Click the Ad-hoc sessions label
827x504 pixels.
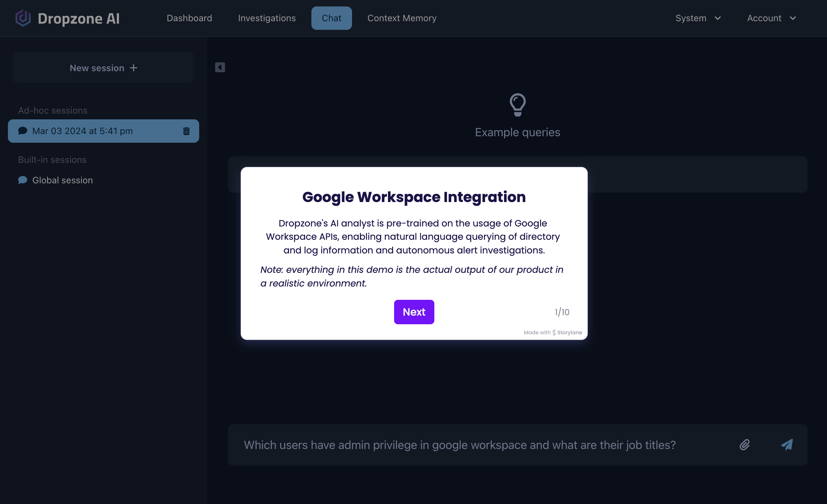tap(53, 110)
